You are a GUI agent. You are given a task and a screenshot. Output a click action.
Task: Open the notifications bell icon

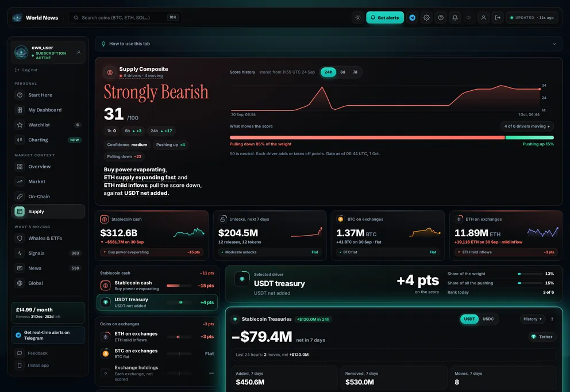pos(455,17)
